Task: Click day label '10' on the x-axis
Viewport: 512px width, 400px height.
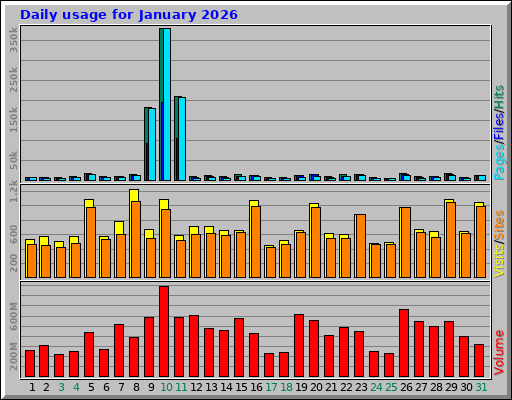Action: click(x=166, y=387)
